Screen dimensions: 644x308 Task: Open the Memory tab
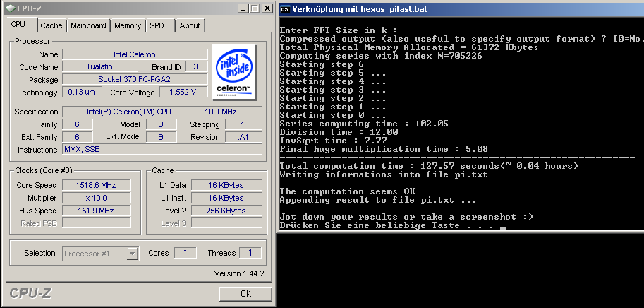(x=128, y=25)
